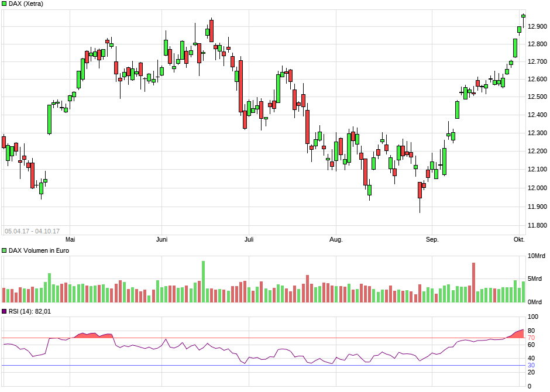550x392 pixels.
Task: Click the red 70 RSI threshold label
Action: [531, 338]
